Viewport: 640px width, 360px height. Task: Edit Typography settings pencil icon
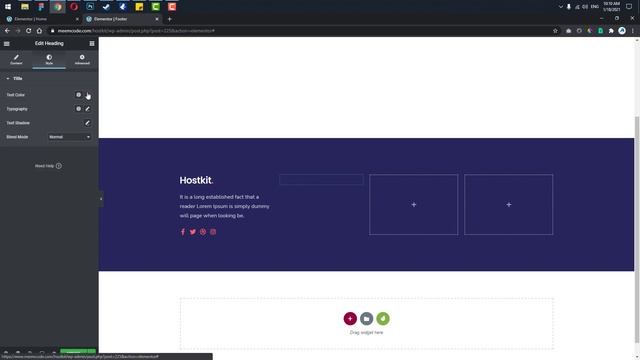pos(87,109)
